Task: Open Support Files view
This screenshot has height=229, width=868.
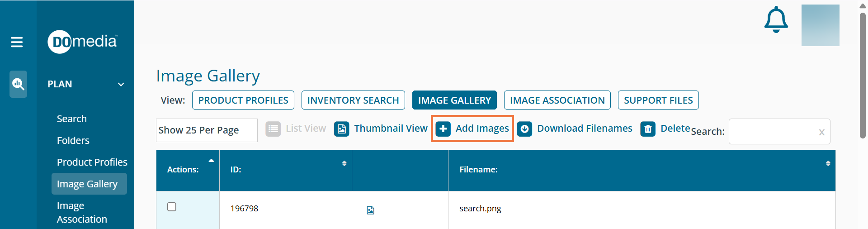Action: pos(658,100)
